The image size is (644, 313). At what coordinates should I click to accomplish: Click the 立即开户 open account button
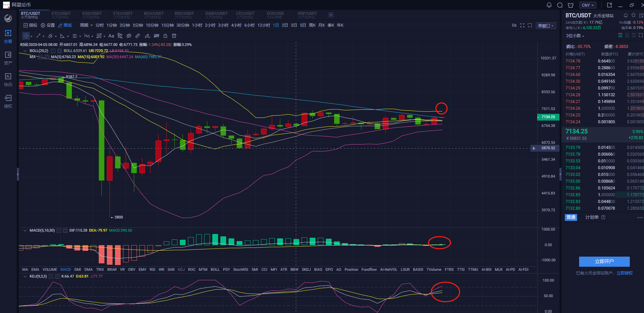(604, 261)
